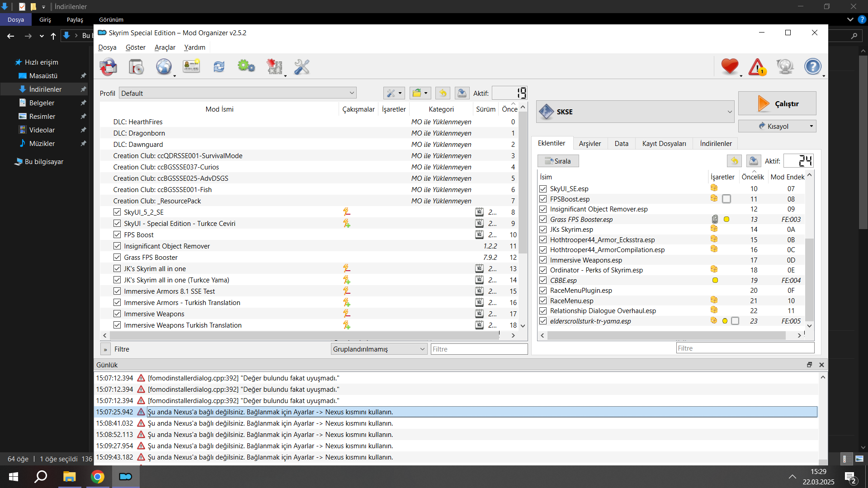Open the Araçlar menu
This screenshot has width=868, height=488.
point(165,47)
